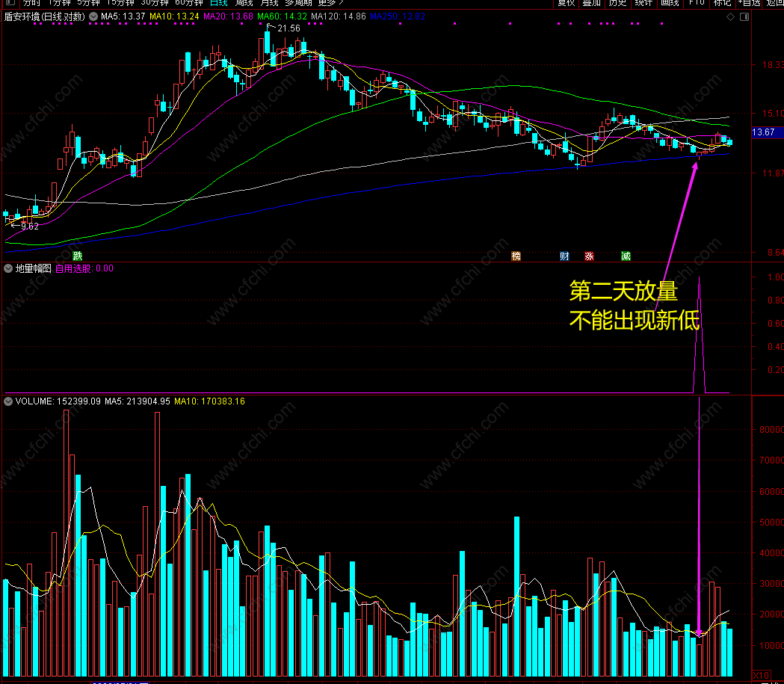
Task: Click the 跌 event marker on chart
Action: pos(78,256)
